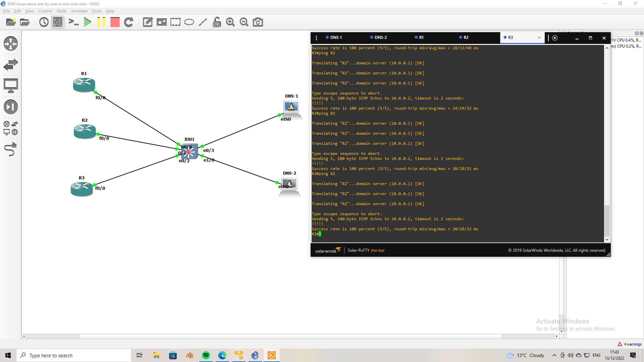
Task: Reload all nodes in the topology
Action: click(x=129, y=22)
